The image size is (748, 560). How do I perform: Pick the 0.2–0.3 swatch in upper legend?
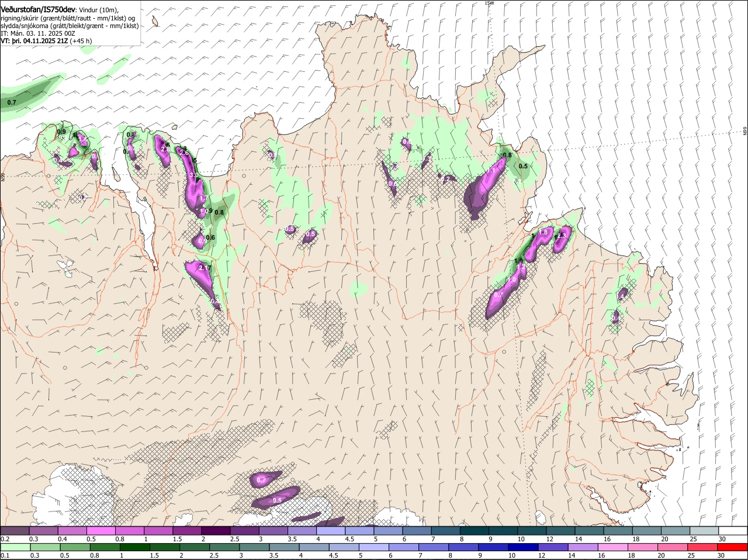pyautogui.click(x=15, y=530)
